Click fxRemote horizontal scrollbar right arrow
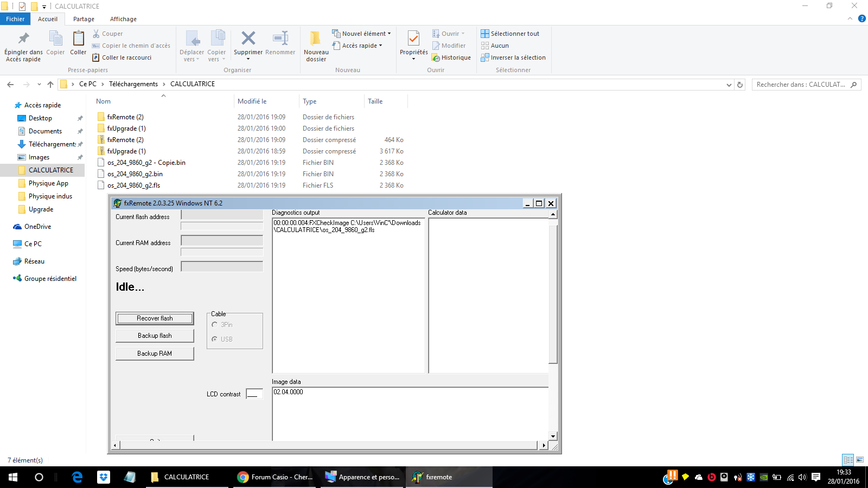Image resolution: width=868 pixels, height=488 pixels. tap(544, 446)
